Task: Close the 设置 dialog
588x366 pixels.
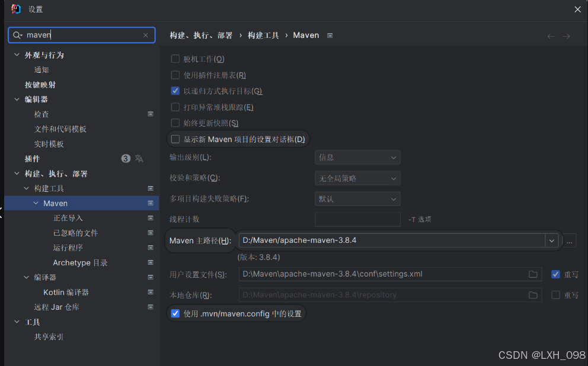Action: (x=577, y=9)
